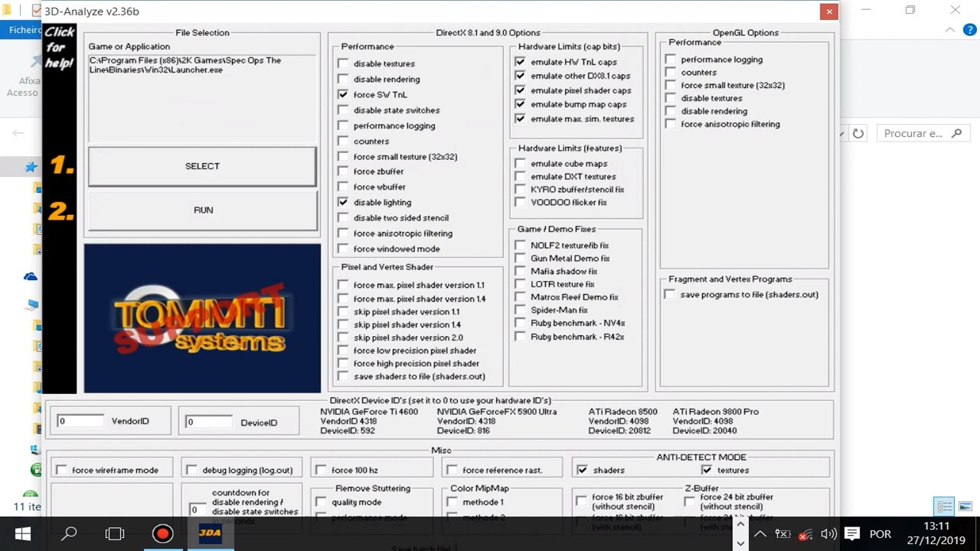980x551 pixels.
Task: Enable OpenGL 'force small texture (32x32)'
Action: [x=671, y=85]
